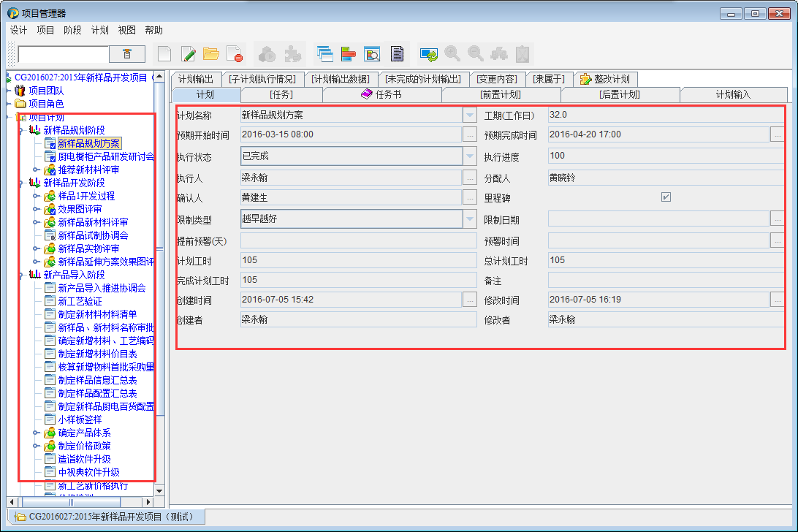Click the edit pencil toolbar icon
The image size is (798, 532).
pyautogui.click(x=189, y=53)
